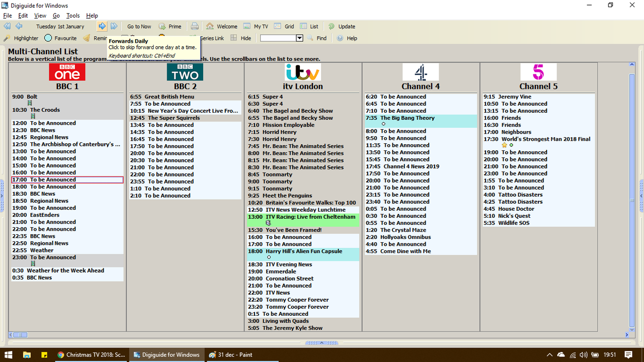Screen dimensions: 644x362
Task: Click the horizontal scrollbar right arrow
Action: coord(627,335)
